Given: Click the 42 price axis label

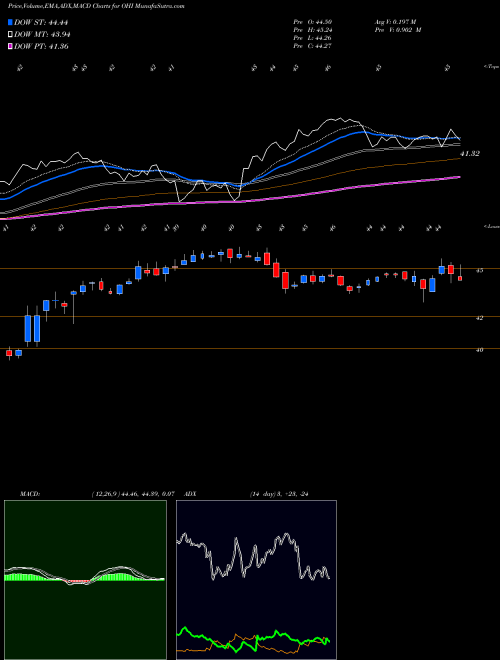Looking at the screenshot, I should [x=479, y=318].
